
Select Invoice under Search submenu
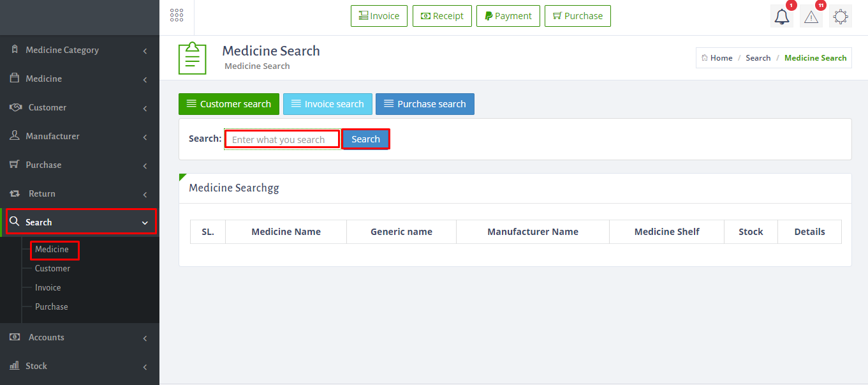click(x=48, y=287)
